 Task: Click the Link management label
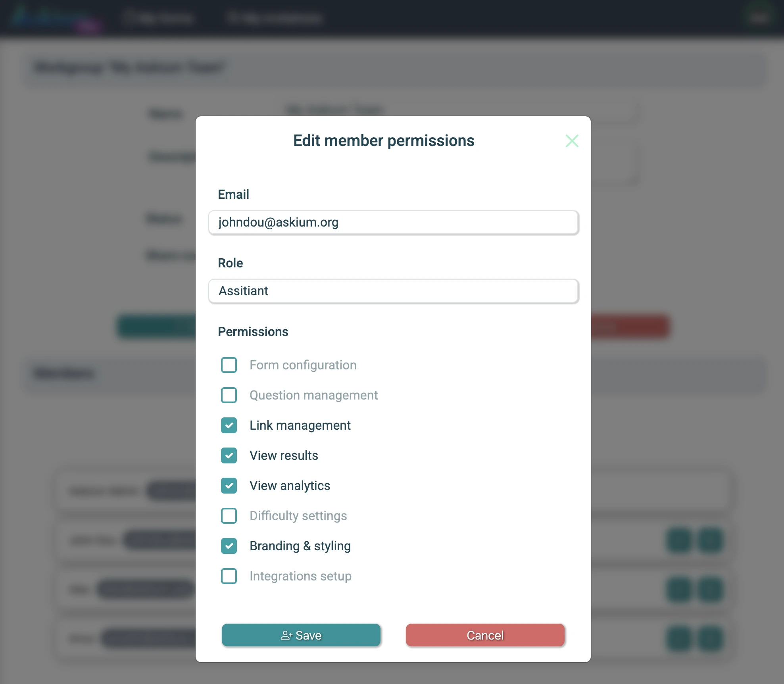tap(300, 425)
